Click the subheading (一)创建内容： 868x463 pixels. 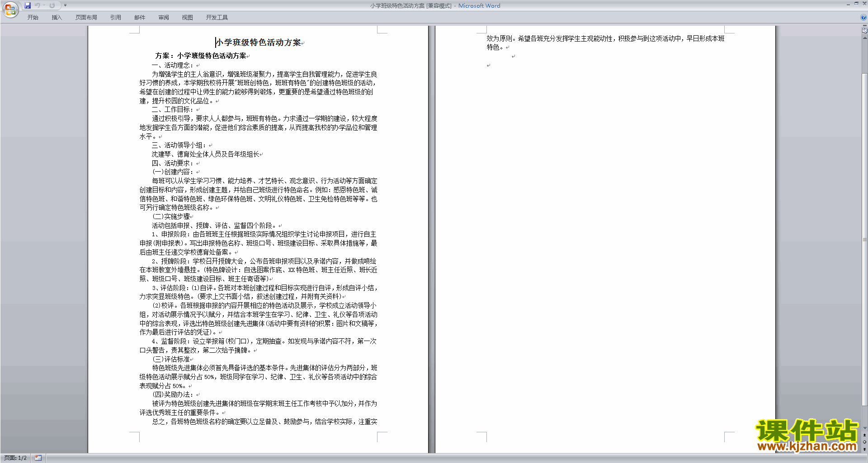173,172
